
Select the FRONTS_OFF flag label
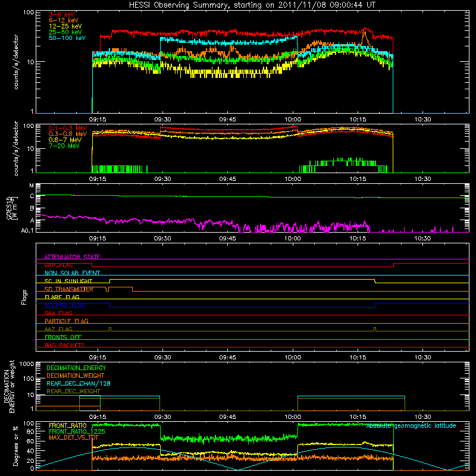click(63, 337)
